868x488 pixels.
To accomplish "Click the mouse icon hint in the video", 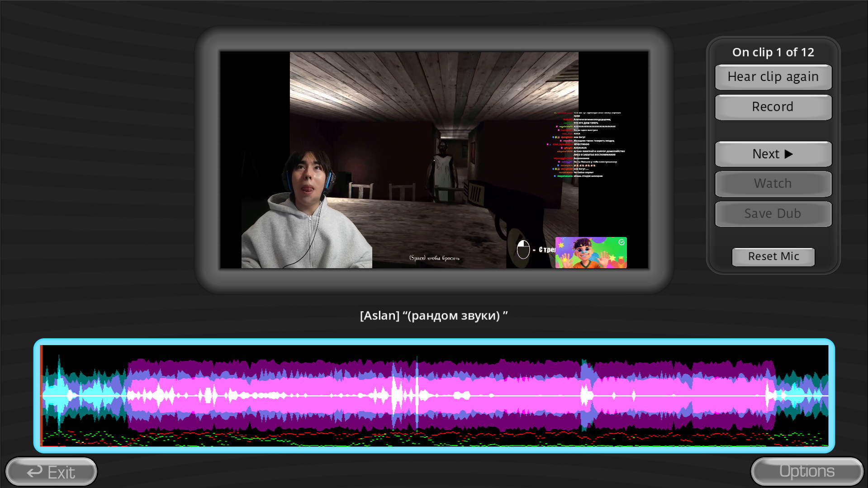I will coord(523,250).
